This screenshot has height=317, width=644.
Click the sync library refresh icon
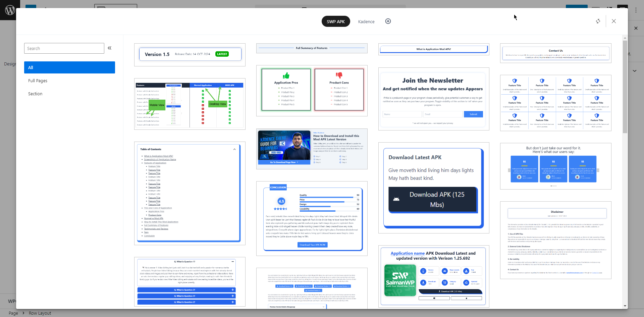click(598, 21)
